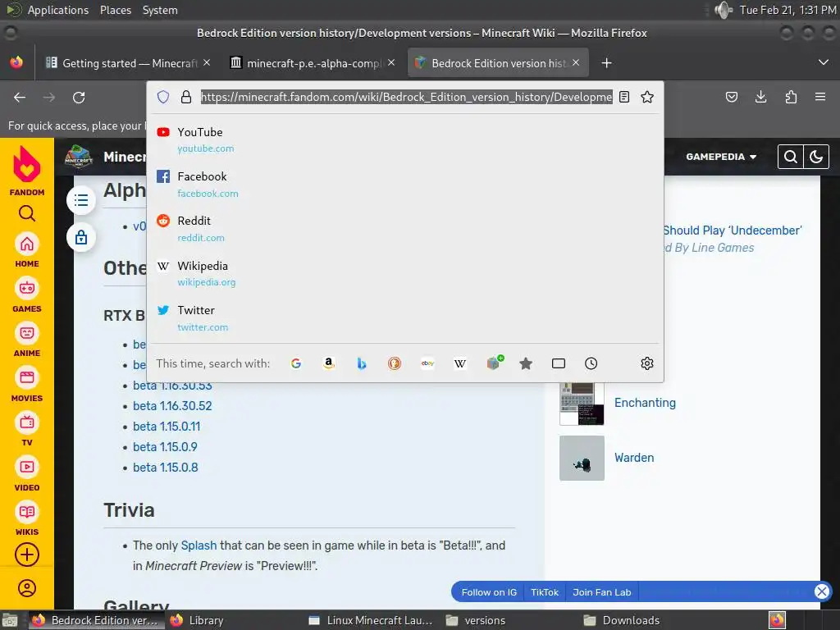
Task: Toggle reader view in address bar
Action: [x=624, y=97]
